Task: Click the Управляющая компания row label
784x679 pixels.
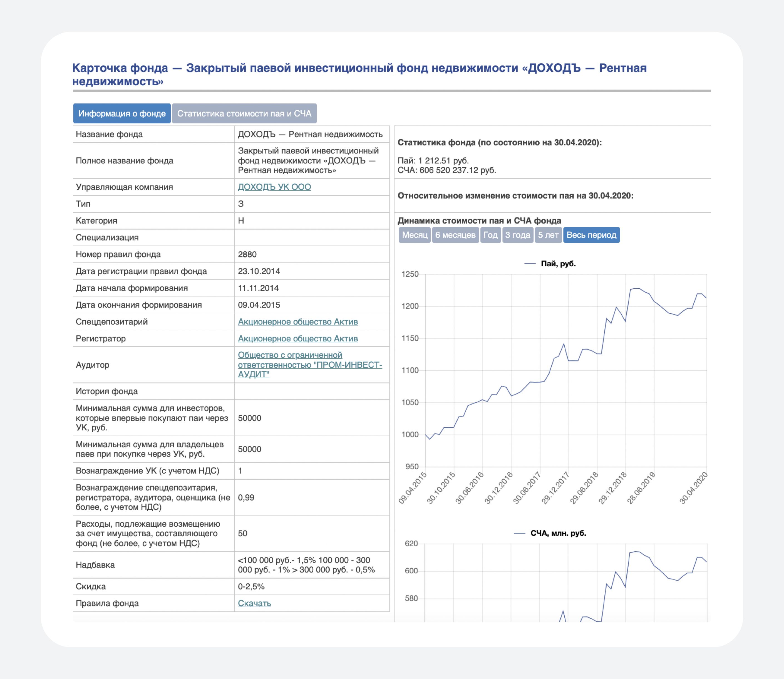Action: pos(124,187)
